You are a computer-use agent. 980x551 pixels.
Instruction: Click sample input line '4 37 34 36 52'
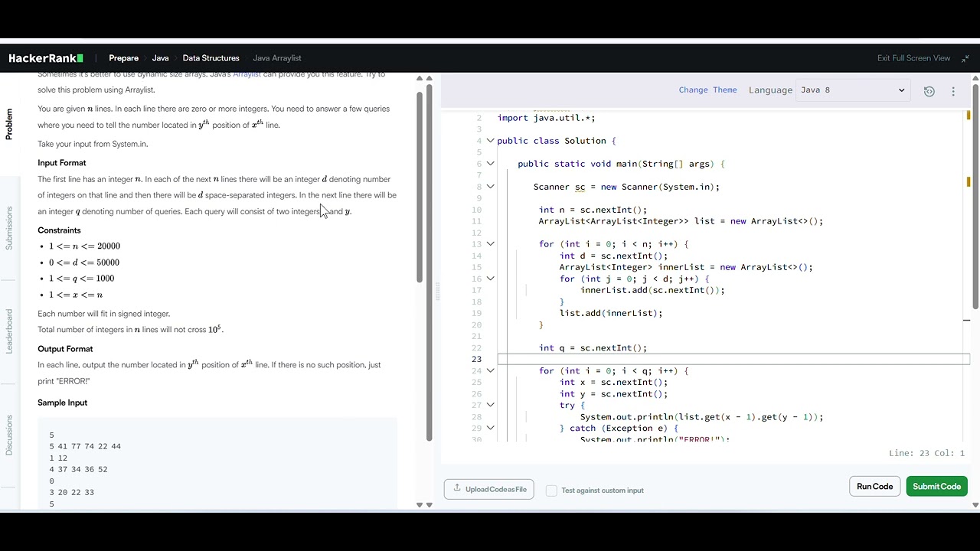coord(78,469)
